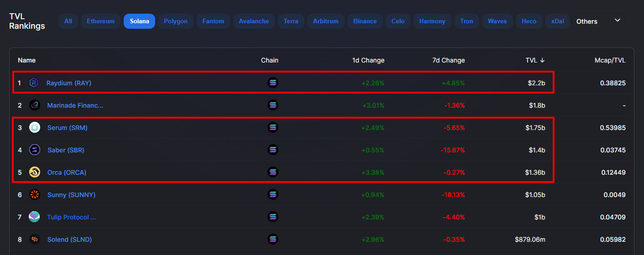Click Tulip 7d change -4.40%

click(455, 217)
